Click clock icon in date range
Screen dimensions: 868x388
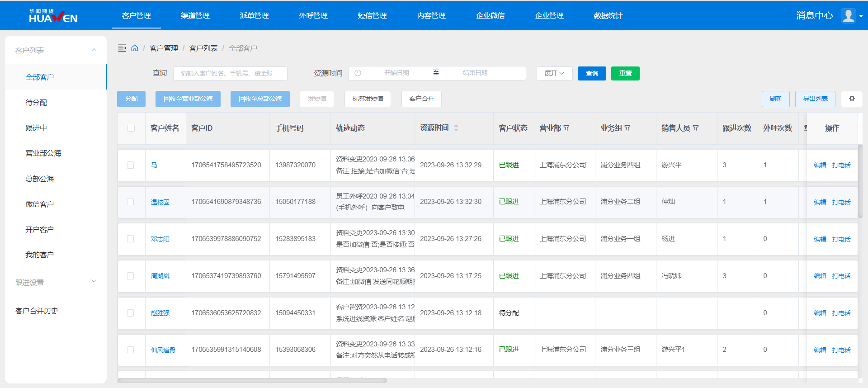[358, 73]
